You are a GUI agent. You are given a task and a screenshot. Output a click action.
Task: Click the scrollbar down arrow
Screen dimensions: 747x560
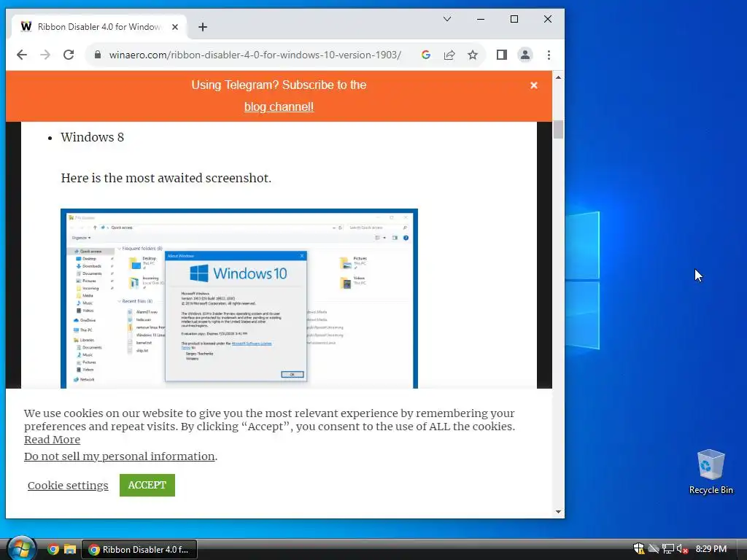(558, 512)
